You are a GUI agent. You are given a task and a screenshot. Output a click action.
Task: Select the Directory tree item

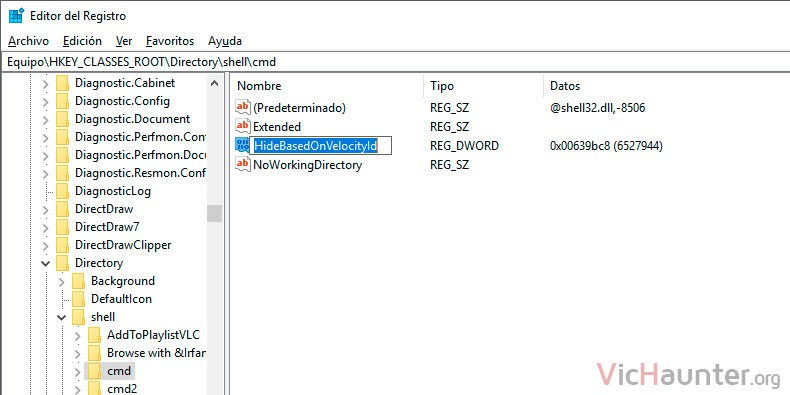click(x=99, y=263)
